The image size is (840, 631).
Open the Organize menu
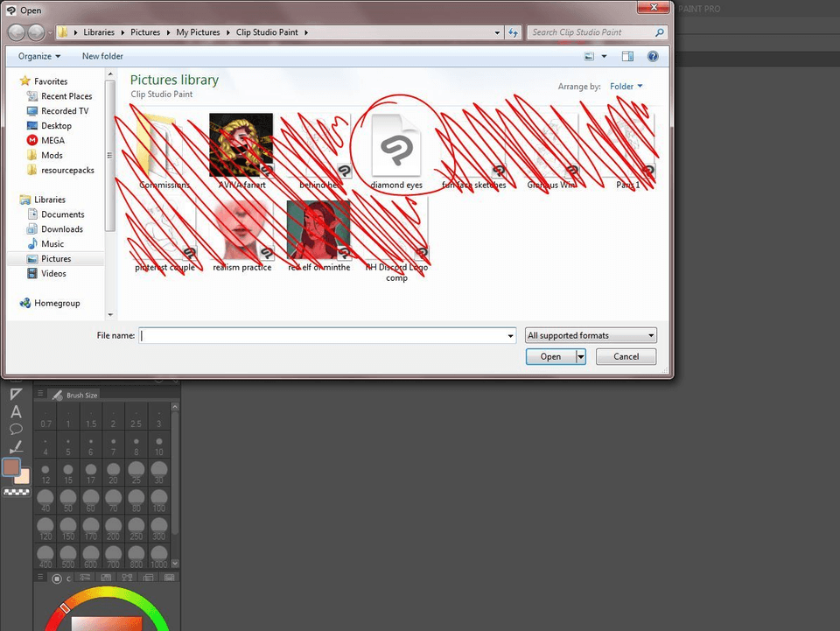(x=37, y=56)
